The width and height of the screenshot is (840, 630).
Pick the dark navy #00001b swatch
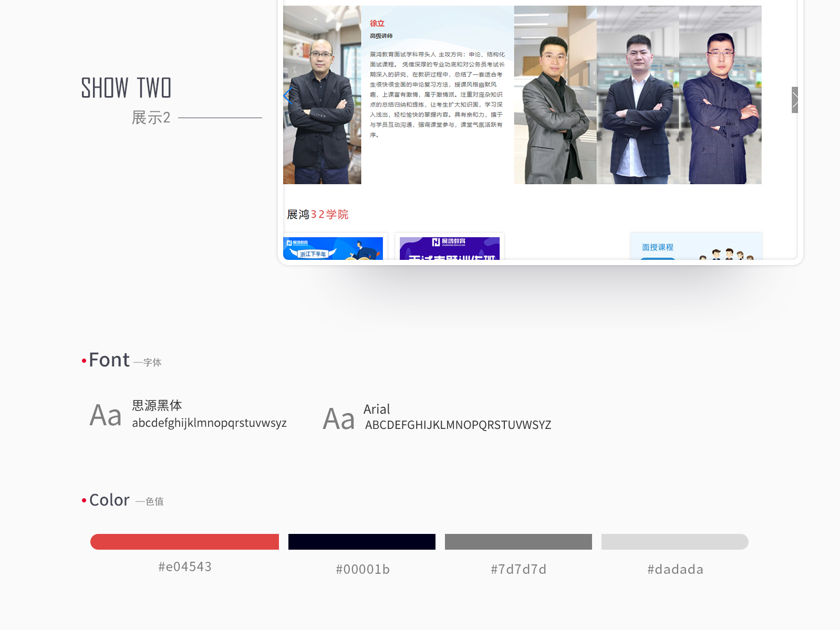[x=361, y=542]
